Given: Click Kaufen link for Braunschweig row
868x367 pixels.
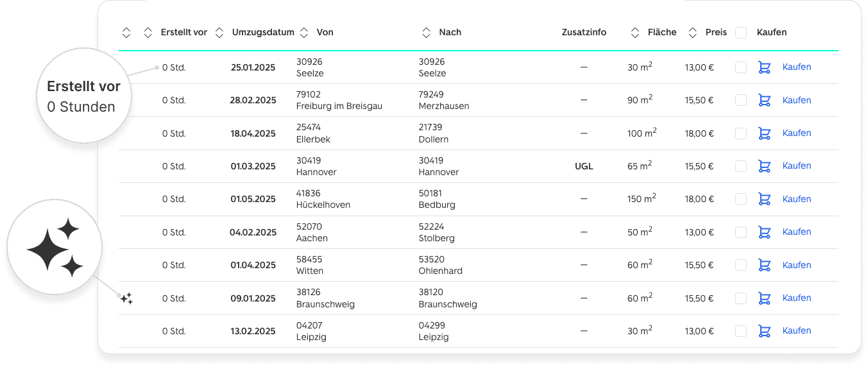Looking at the screenshot, I should (x=796, y=298).
